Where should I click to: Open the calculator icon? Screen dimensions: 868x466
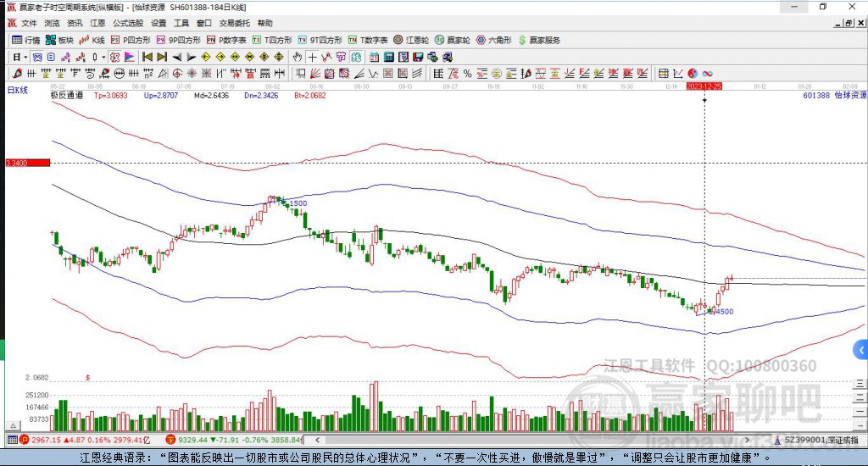(388, 57)
